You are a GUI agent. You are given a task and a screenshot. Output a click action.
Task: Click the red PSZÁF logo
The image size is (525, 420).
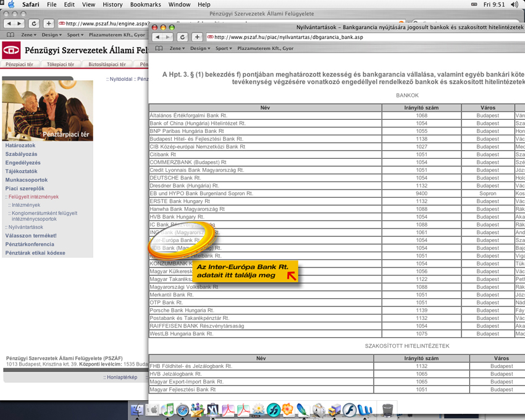click(x=11, y=50)
